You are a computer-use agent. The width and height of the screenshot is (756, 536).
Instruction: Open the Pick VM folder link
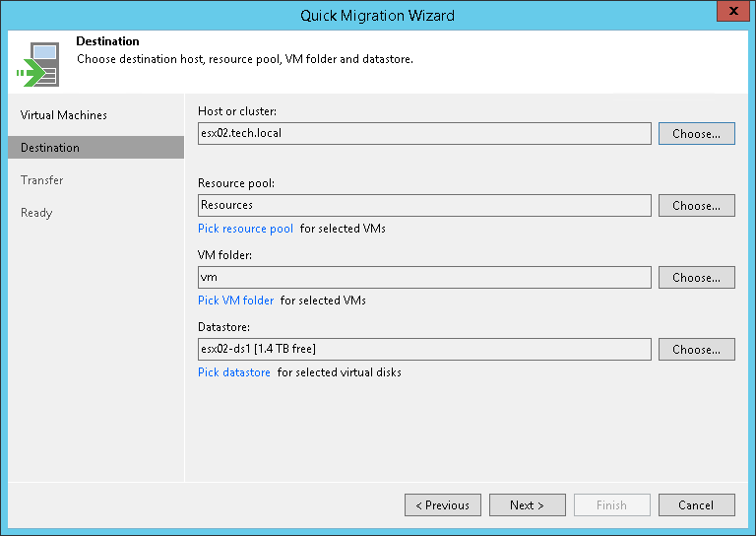pyautogui.click(x=236, y=301)
